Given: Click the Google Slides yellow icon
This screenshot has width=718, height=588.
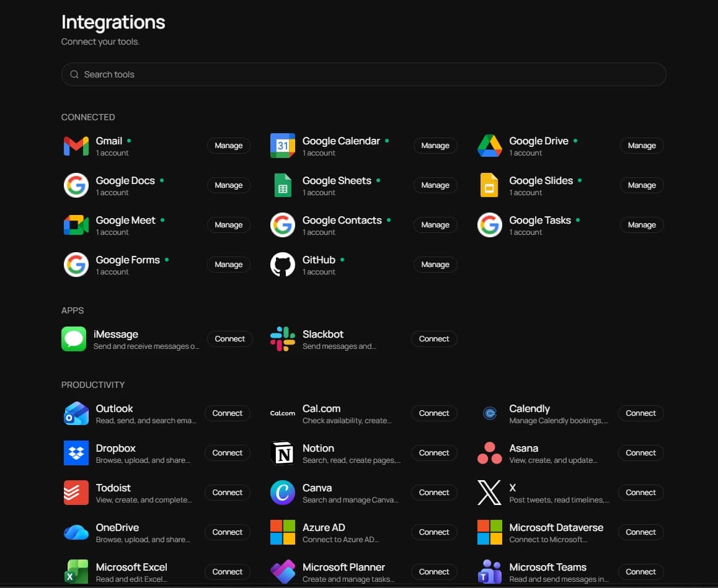Looking at the screenshot, I should click(489, 185).
